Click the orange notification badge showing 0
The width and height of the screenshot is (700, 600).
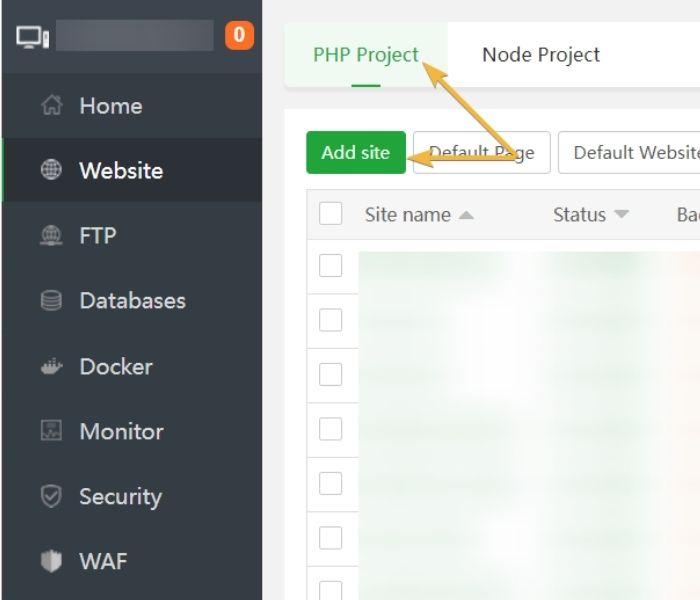(239, 36)
